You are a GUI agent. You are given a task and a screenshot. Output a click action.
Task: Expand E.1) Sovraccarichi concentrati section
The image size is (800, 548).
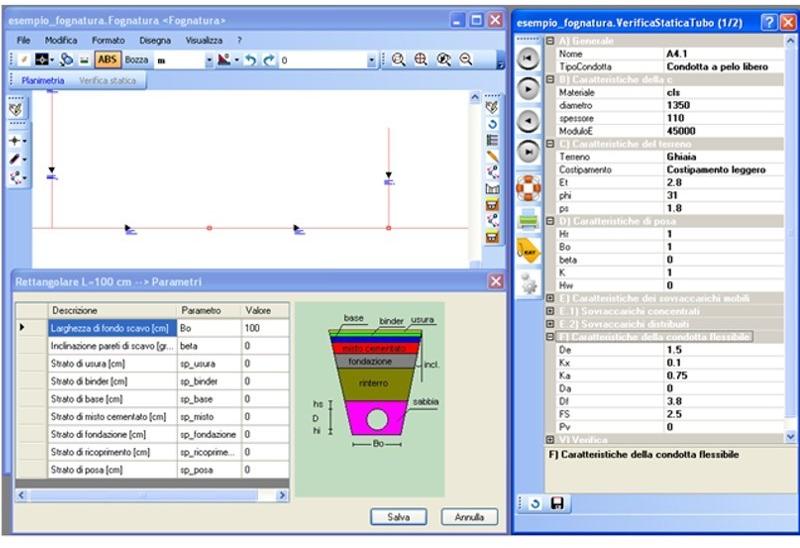[550, 311]
